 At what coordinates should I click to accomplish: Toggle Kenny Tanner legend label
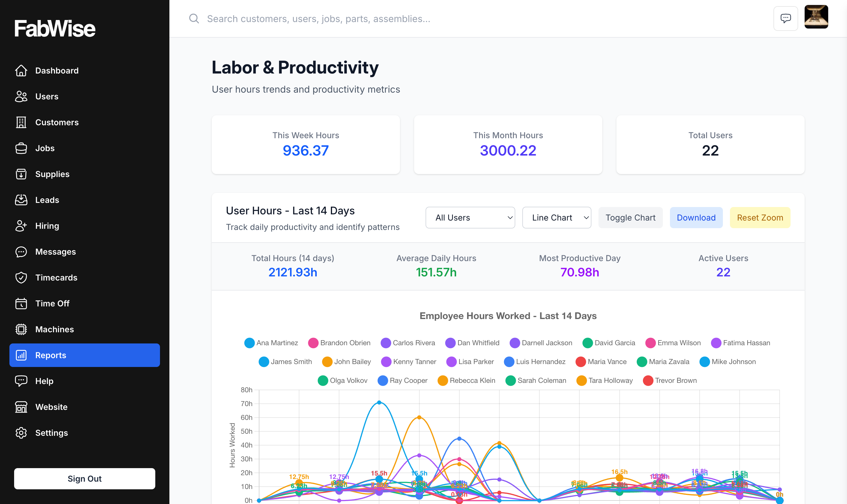(x=415, y=362)
